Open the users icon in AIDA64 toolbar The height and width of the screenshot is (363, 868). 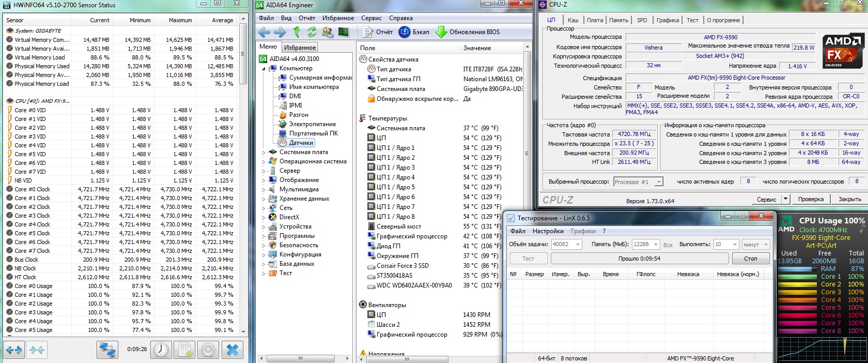click(x=328, y=32)
